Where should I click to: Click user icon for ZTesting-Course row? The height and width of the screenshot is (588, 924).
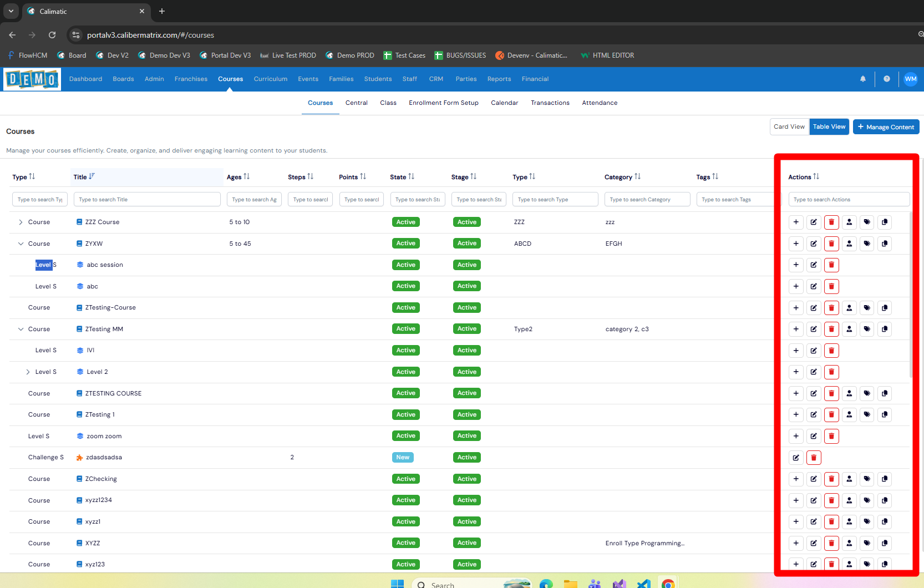(x=849, y=308)
